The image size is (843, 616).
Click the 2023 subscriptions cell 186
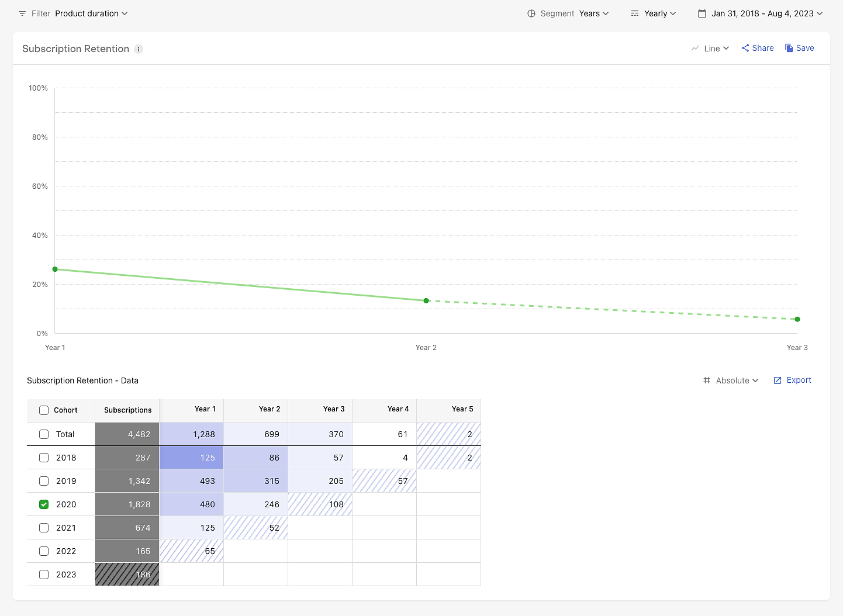pos(127,575)
